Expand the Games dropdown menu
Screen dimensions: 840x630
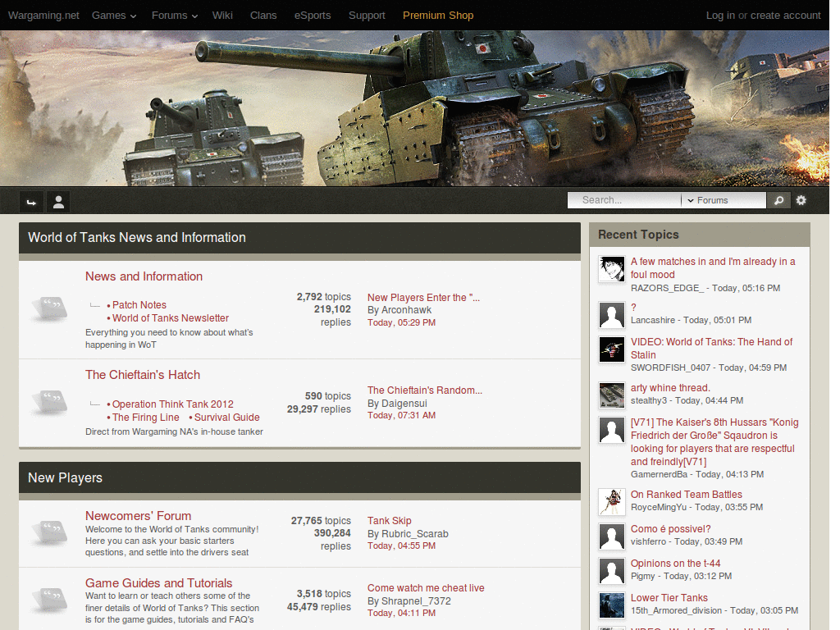tap(114, 16)
